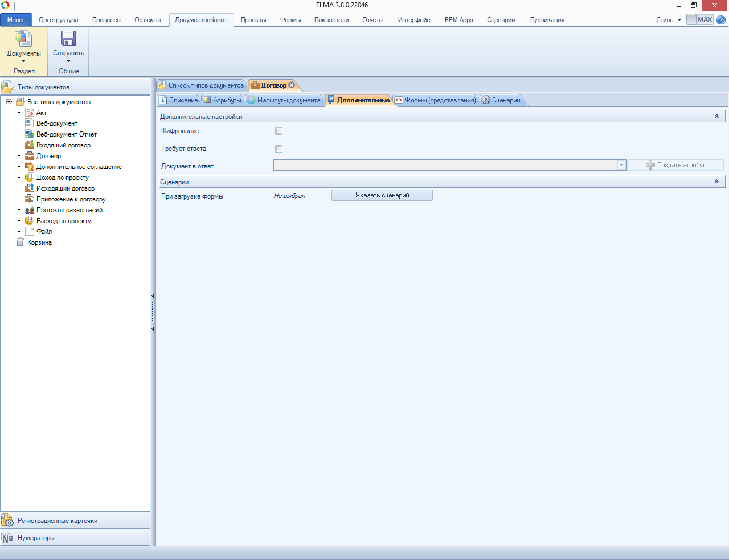This screenshot has height=560, width=729.
Task: Open Регистрационные карточки panel icon
Action: 7,520
